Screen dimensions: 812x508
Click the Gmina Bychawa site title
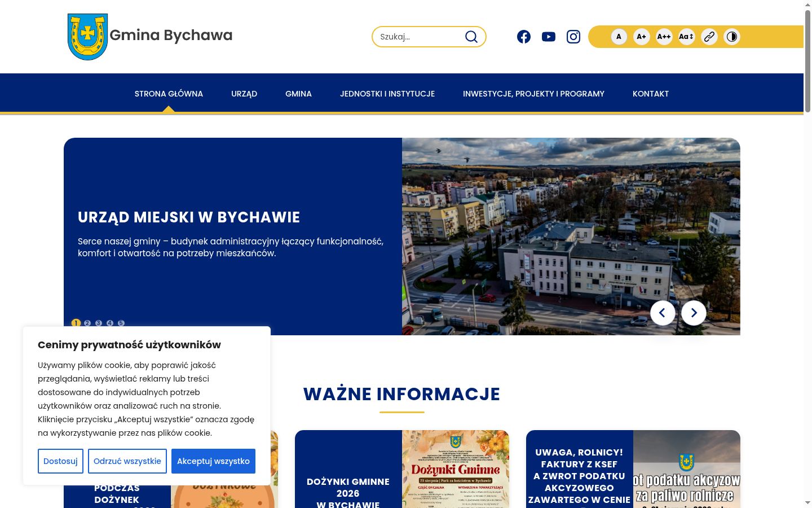pos(171,35)
